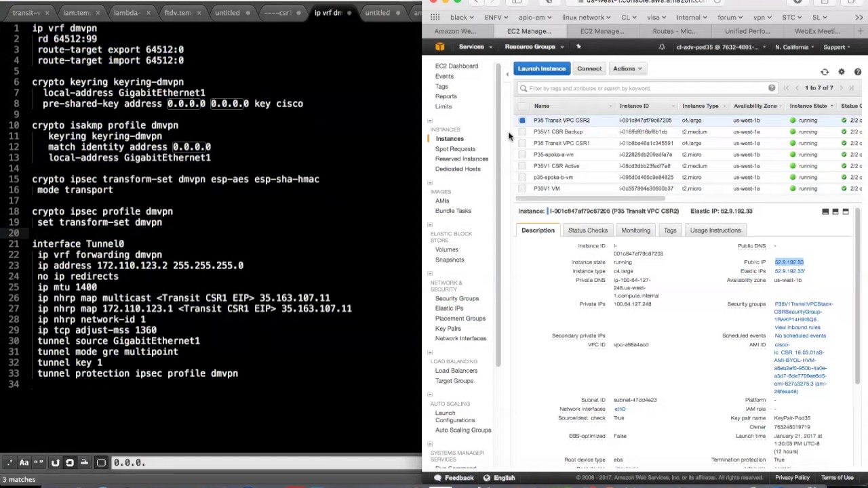Refresh the EC2 instance list
This screenshot has height=488, width=868.
(825, 72)
